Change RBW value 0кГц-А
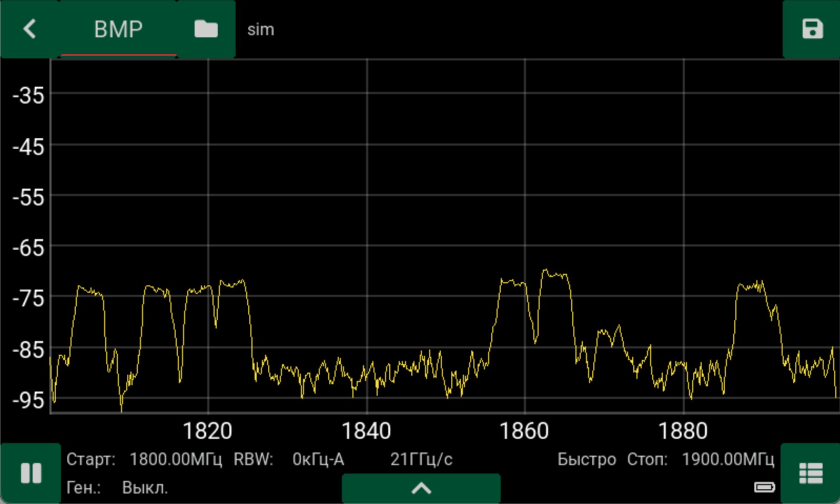Viewport: 840px width, 504px height. pos(318,459)
